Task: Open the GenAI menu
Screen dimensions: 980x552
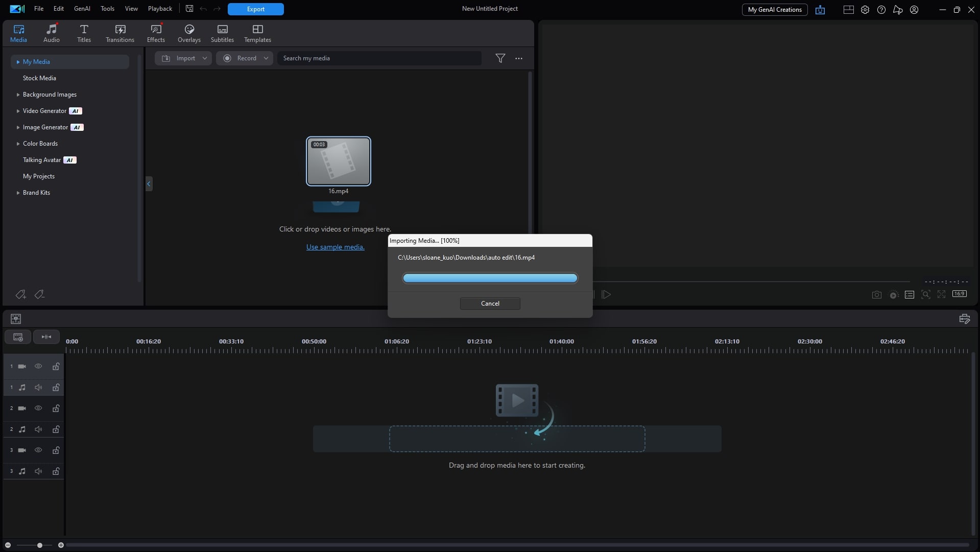Action: [x=82, y=9]
